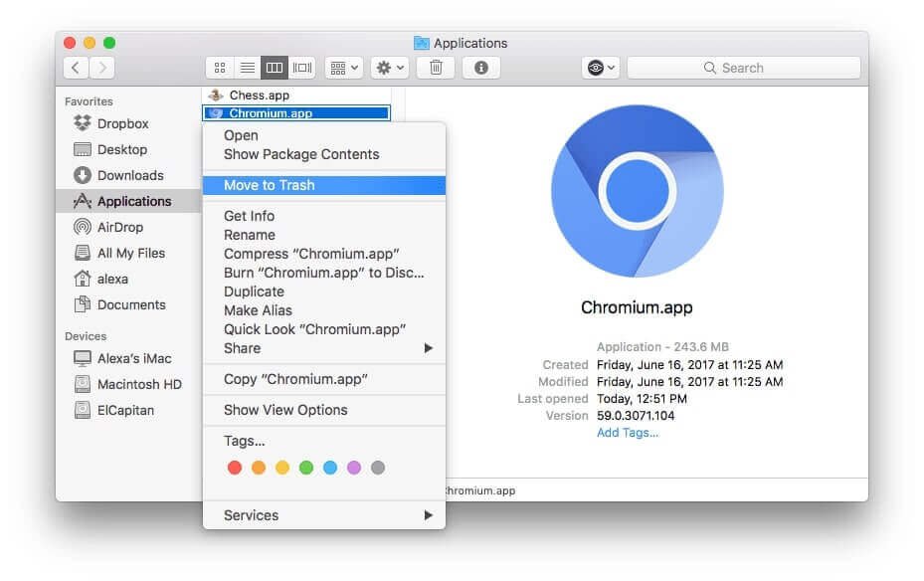924x581 pixels.
Task: Choose Quick Look "Chromium.app"
Action: [324, 329]
